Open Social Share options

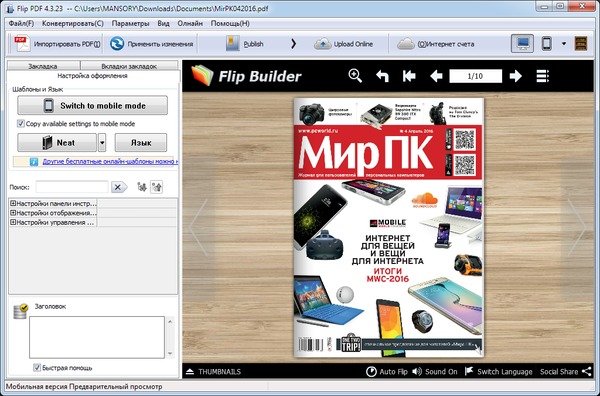click(565, 372)
